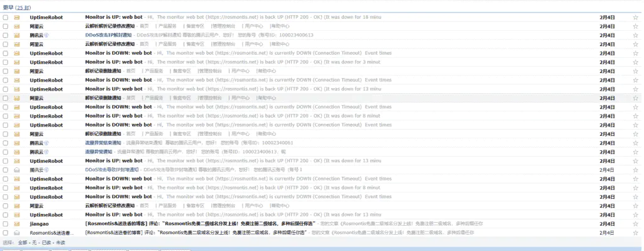Click envelope icon of 'down for 18 minu' email
This screenshot has width=644, height=251.
(17, 17)
